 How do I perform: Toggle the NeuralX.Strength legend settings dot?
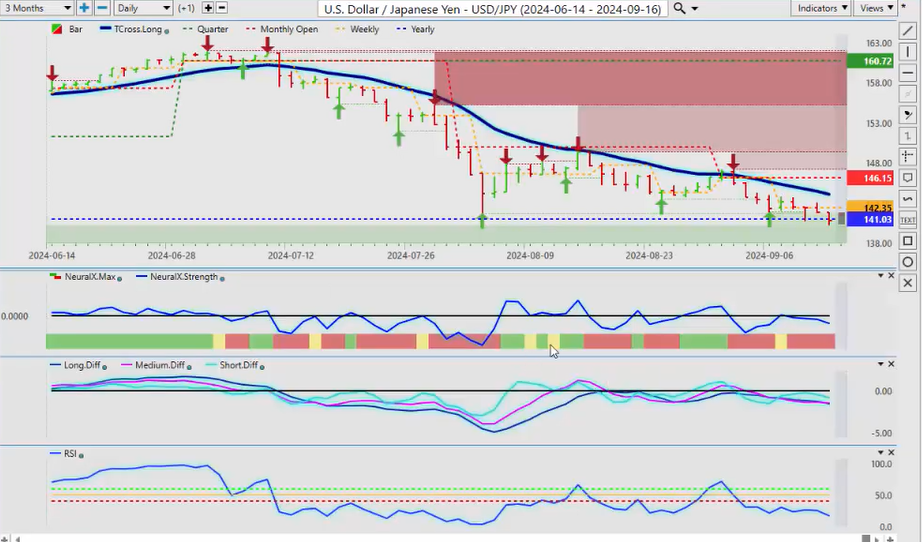[x=222, y=279]
